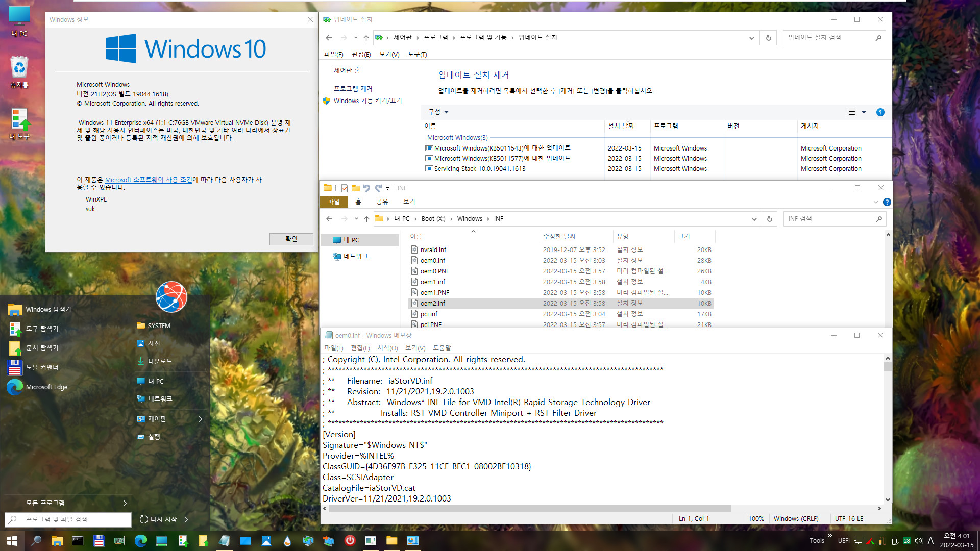Switch to the 공유 ribbon tab
Viewport: 980px width, 551px height.
tap(382, 202)
